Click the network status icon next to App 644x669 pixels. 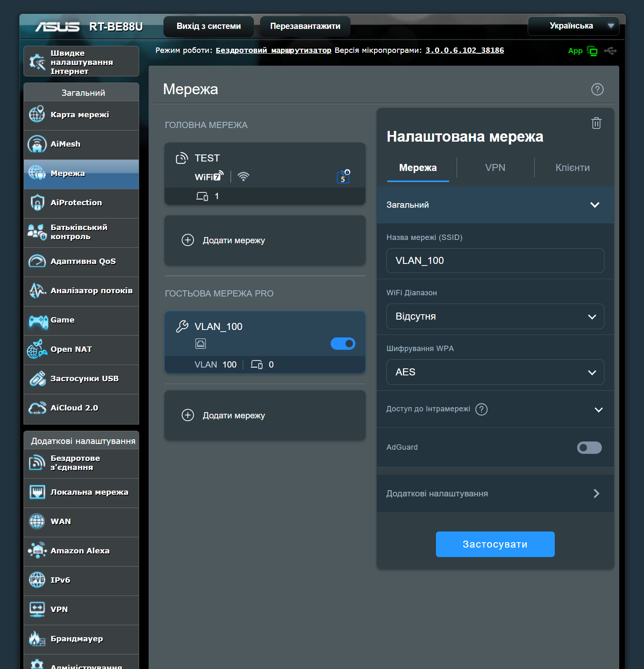592,51
